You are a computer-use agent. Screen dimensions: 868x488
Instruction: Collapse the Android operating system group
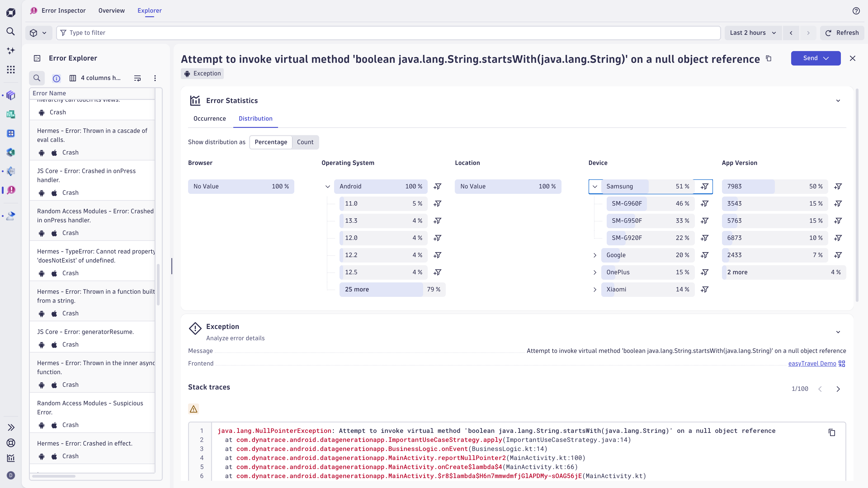click(327, 187)
